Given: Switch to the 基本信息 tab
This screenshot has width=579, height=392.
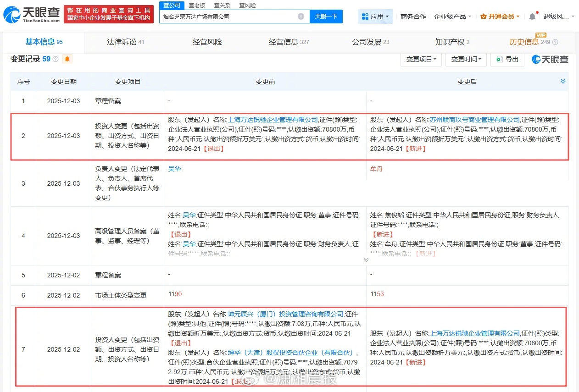Looking at the screenshot, I should [44, 42].
